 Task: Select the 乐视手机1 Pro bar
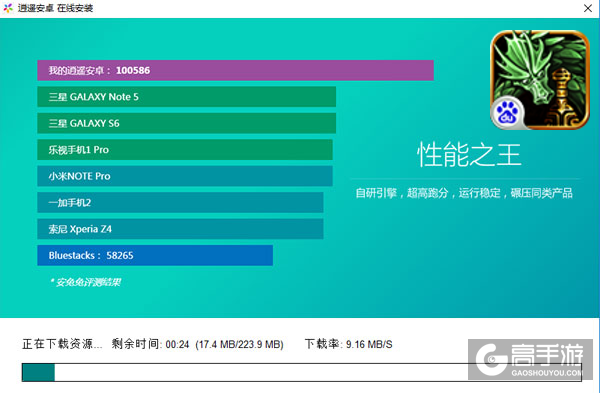(185, 150)
